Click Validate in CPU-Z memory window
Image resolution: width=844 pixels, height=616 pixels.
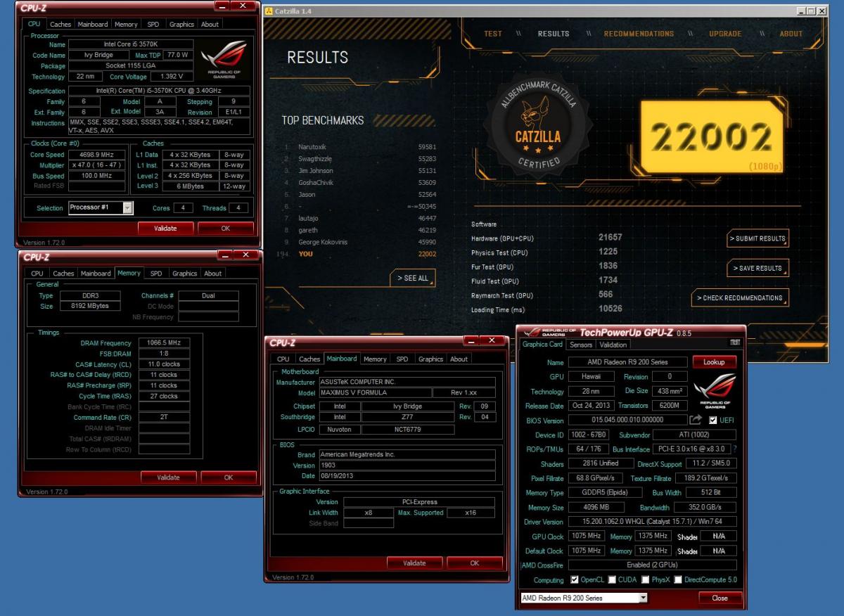168,477
